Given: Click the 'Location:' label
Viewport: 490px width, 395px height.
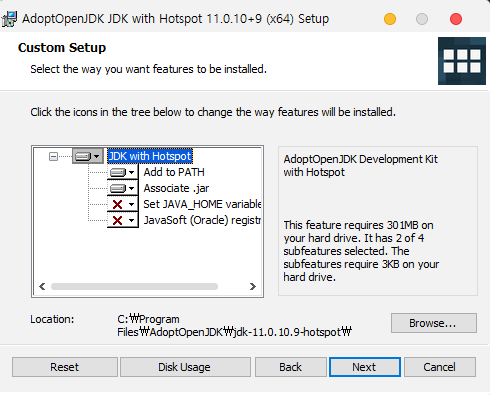Looking at the screenshot, I should [x=52, y=319].
